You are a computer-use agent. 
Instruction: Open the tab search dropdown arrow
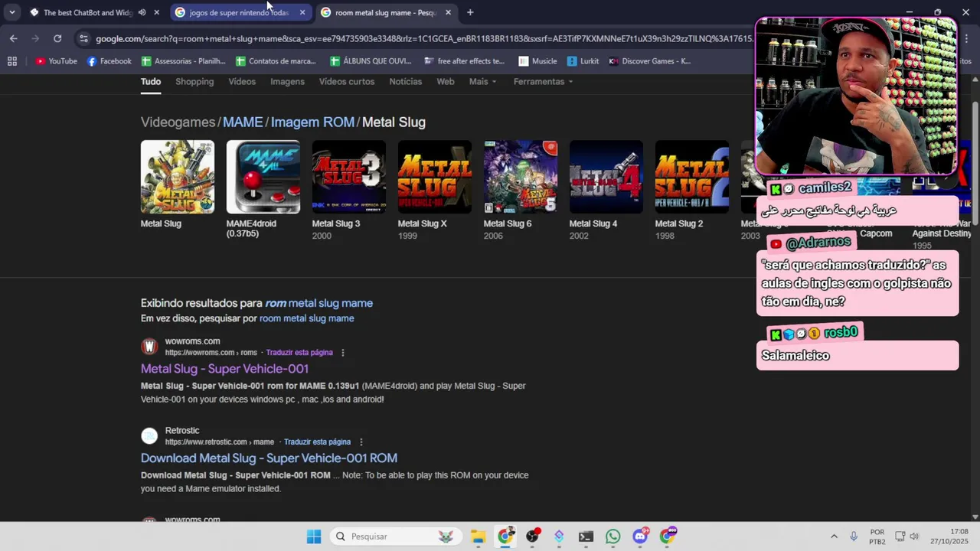[11, 12]
